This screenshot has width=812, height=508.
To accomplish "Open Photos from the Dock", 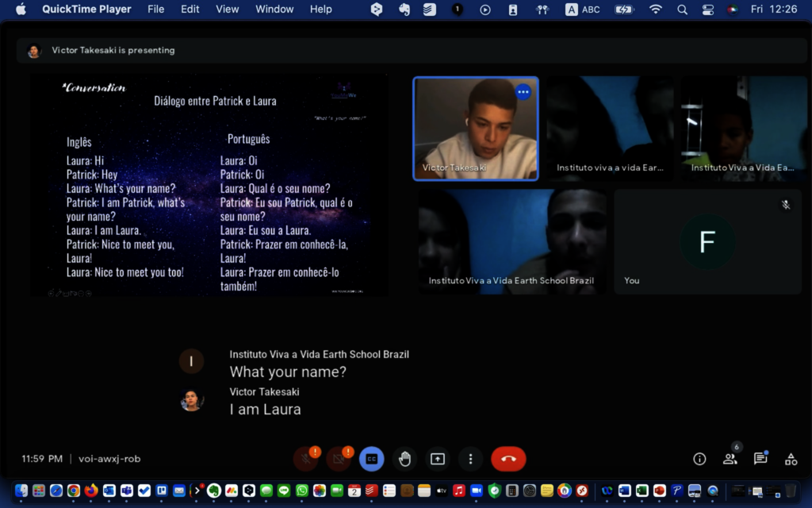I will point(319,491).
